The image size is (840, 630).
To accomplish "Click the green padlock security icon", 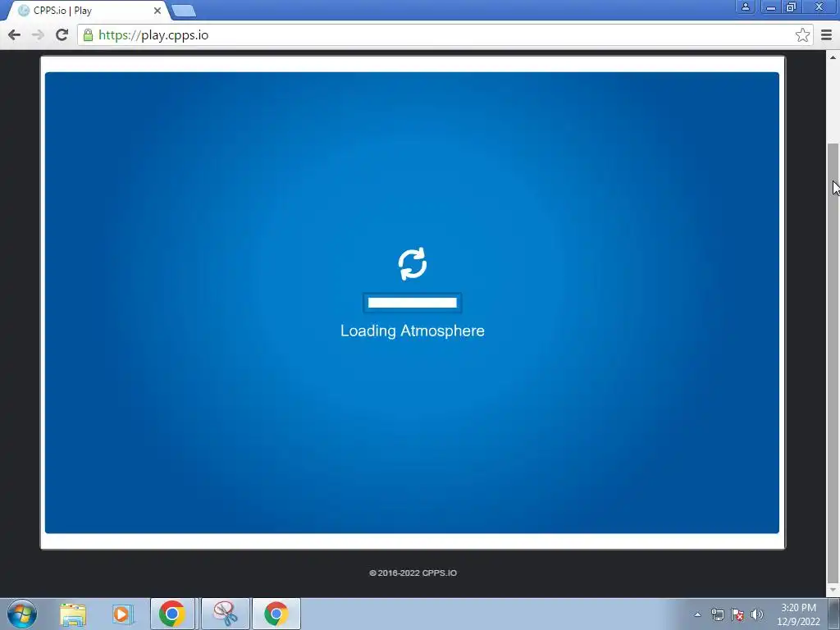I will tap(88, 35).
